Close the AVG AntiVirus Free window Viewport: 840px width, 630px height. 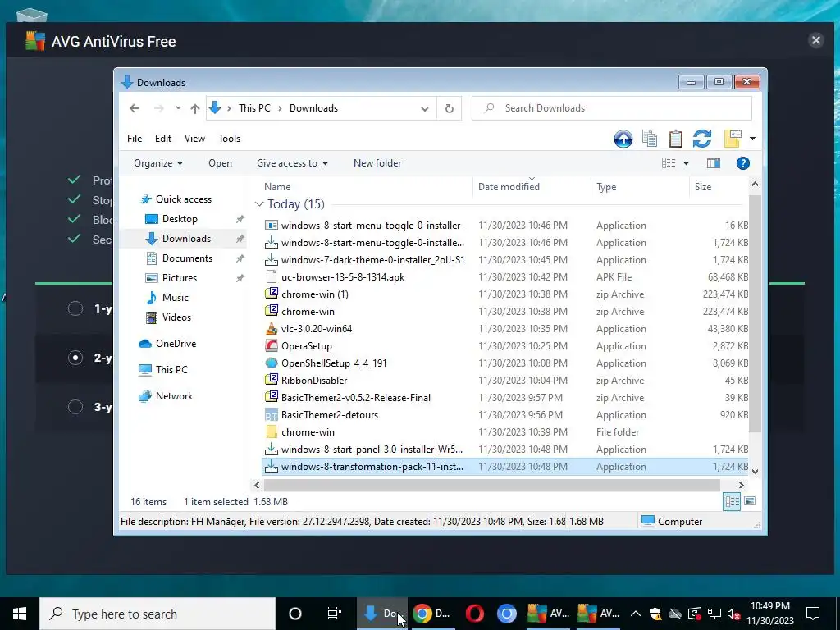(815, 41)
